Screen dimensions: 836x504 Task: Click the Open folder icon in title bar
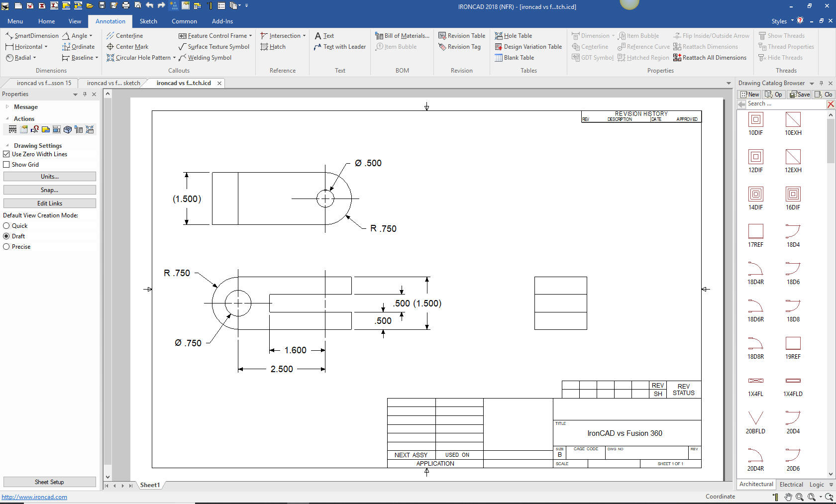(90, 5)
